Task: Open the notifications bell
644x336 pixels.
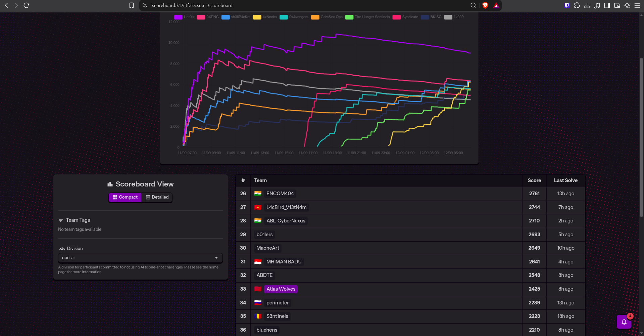Action: pos(624,322)
